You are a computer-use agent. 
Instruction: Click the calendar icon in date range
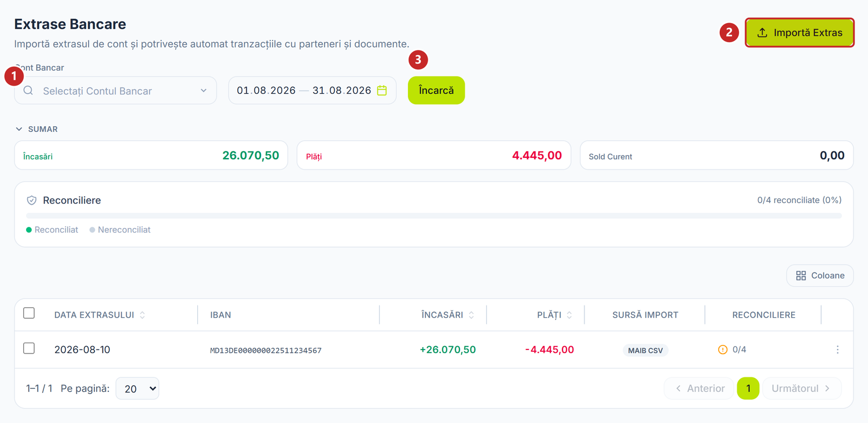coord(382,90)
